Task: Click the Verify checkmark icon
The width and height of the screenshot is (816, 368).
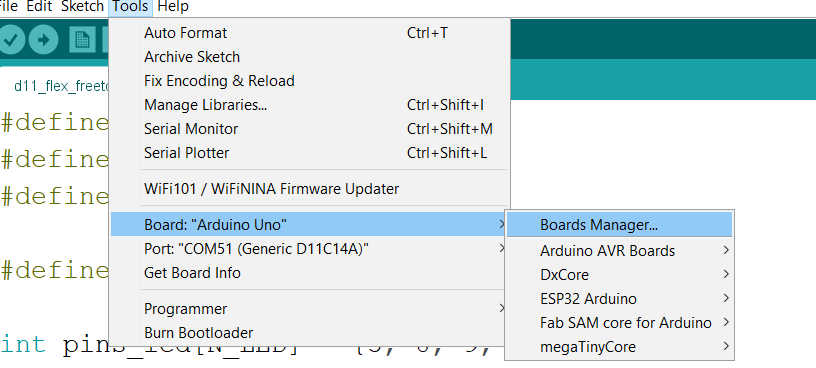Action: pos(11,40)
